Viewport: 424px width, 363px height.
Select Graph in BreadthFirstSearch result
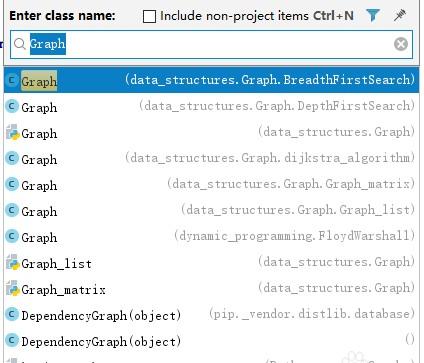pyautogui.click(x=212, y=80)
